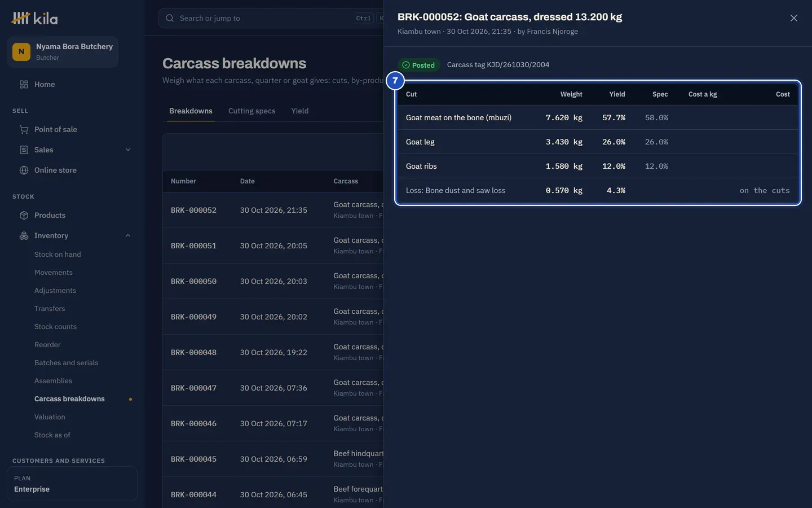This screenshot has height=508, width=812.
Task: Open breakdown row BRK-000045
Action: tap(273, 459)
